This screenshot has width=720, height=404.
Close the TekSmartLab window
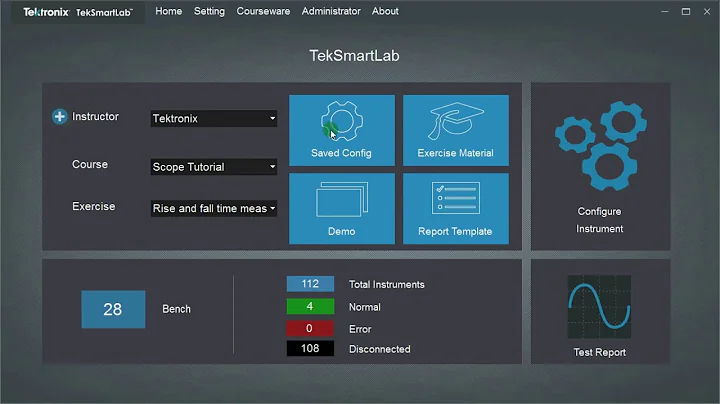(707, 11)
